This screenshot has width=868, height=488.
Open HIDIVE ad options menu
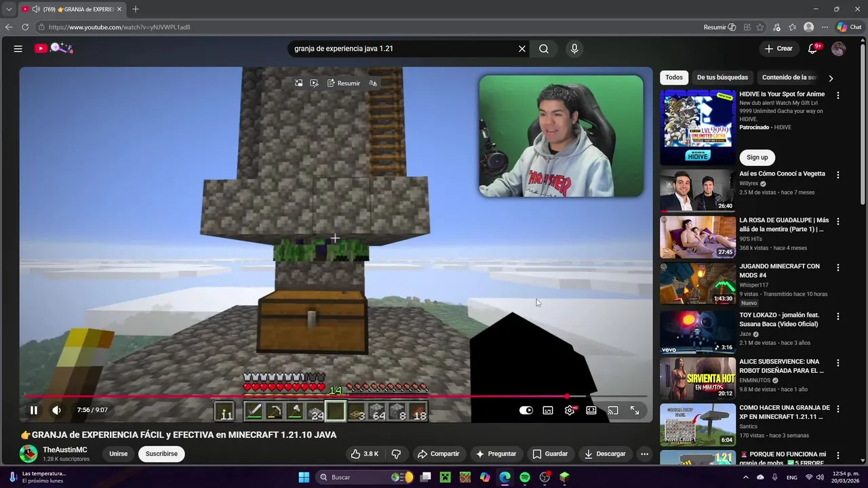(838, 96)
